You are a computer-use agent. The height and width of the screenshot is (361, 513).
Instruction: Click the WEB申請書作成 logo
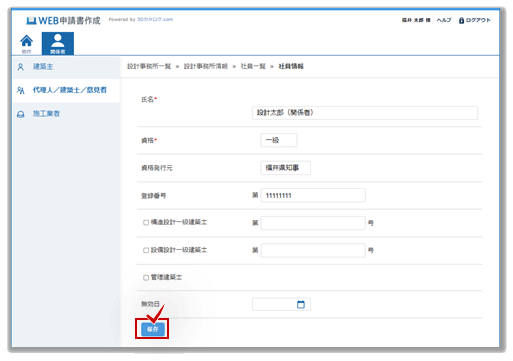tap(63, 21)
